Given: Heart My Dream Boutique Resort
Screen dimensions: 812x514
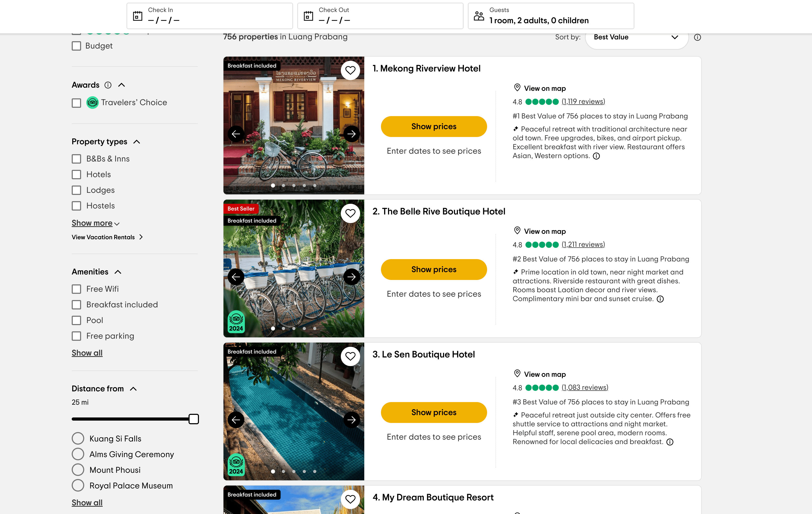Looking at the screenshot, I should pos(350,499).
